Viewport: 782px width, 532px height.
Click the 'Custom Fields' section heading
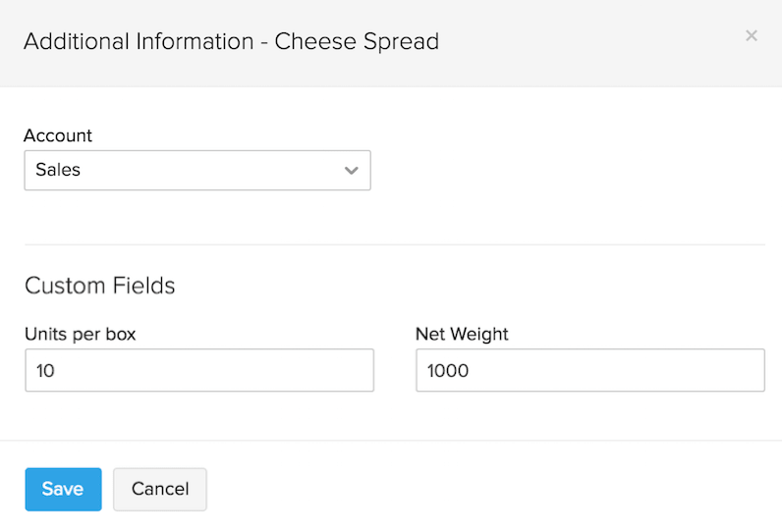pyautogui.click(x=99, y=286)
